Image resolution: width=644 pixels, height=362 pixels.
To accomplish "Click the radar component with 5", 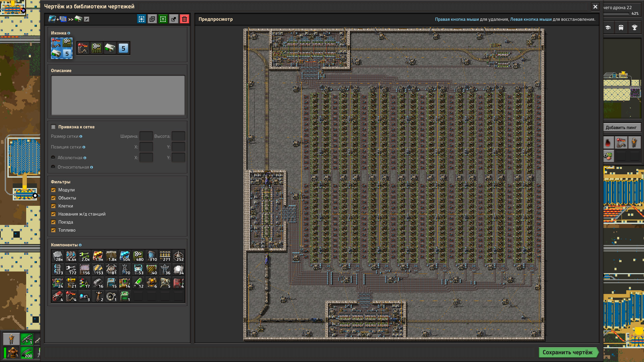I will click(165, 283).
